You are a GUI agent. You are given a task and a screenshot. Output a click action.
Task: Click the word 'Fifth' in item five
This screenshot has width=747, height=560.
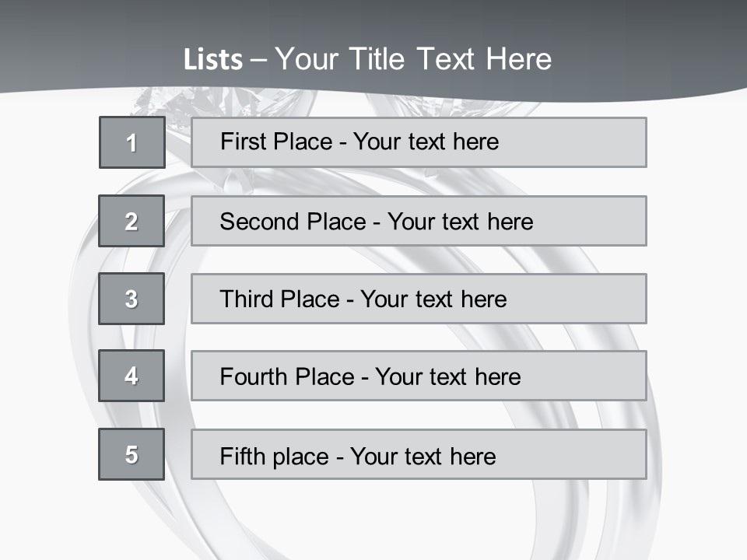click(x=243, y=456)
